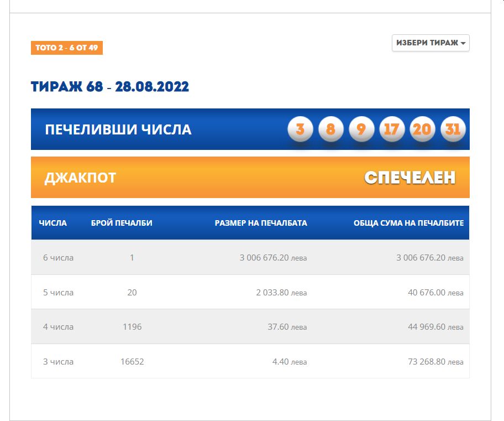Click winning number ball 9

pyautogui.click(x=361, y=129)
